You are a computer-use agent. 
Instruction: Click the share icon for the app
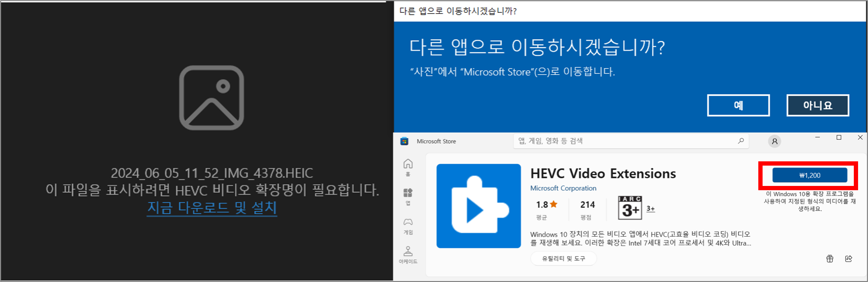(x=849, y=258)
